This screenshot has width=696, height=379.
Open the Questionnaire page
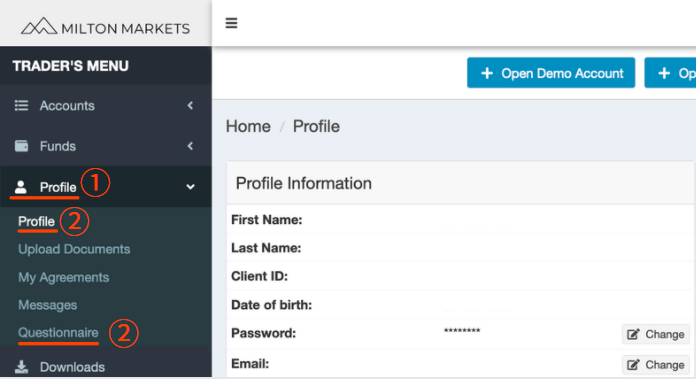[58, 332]
